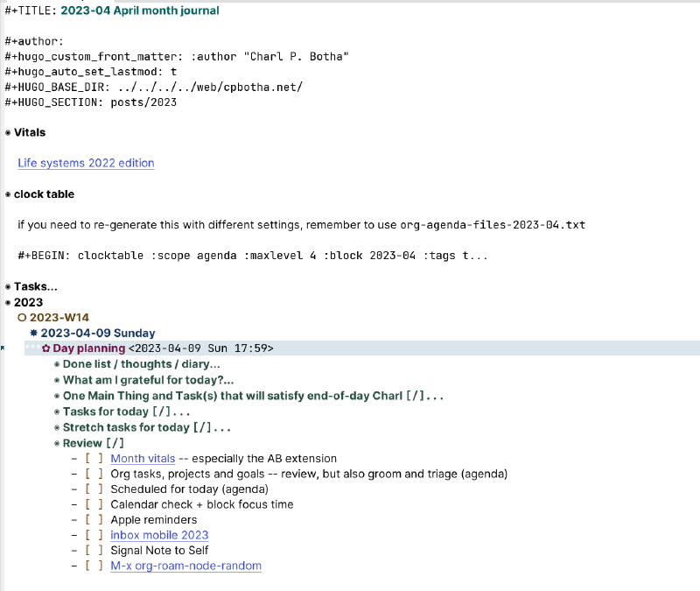Tick the Calendar check + block focus time checkbox
700x591 pixels.
pos(93,503)
